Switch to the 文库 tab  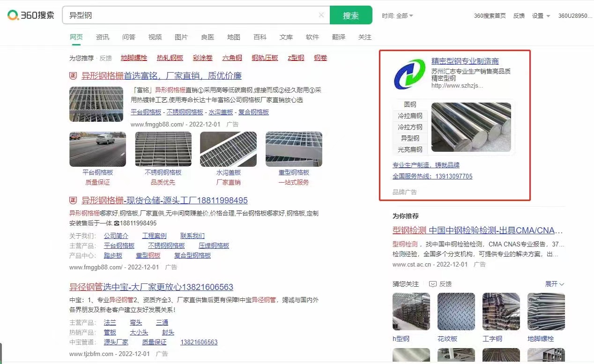[286, 37]
